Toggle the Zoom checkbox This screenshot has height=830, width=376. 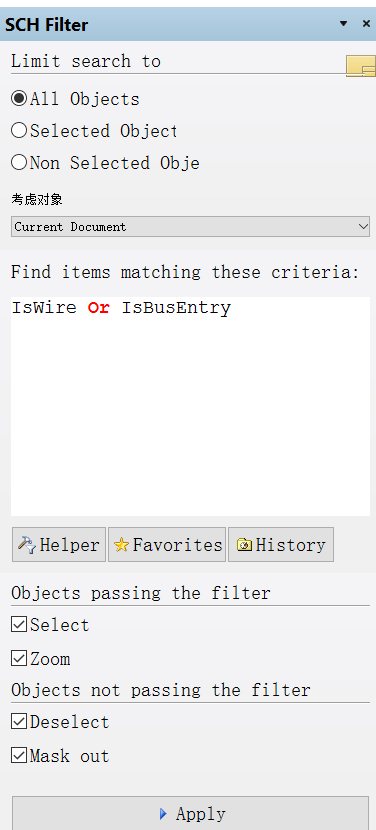tap(19, 659)
